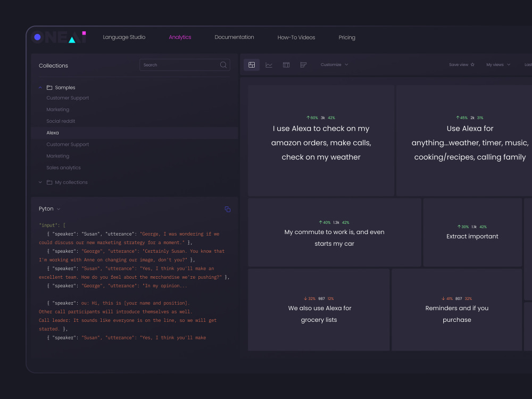Click into the Collections search field
Image resolution: width=532 pixels, height=399 pixels.
[x=185, y=65]
